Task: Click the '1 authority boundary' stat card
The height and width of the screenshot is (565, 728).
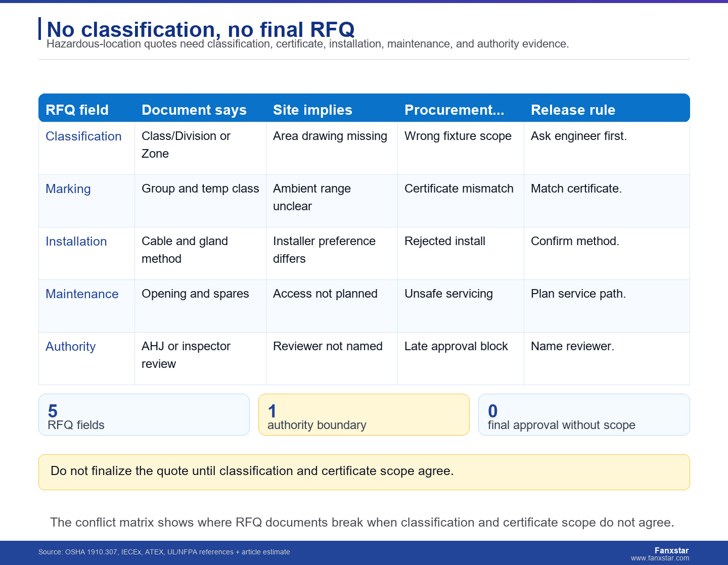Action: 364,415
